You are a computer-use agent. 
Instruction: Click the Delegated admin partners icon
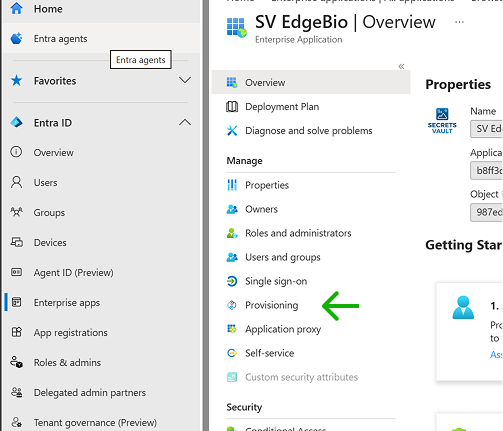(x=16, y=392)
